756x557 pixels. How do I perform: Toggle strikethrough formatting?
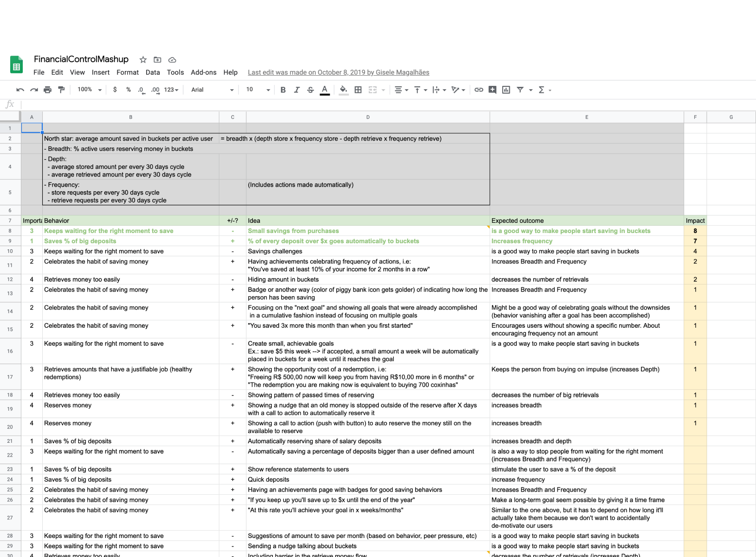pyautogui.click(x=311, y=90)
